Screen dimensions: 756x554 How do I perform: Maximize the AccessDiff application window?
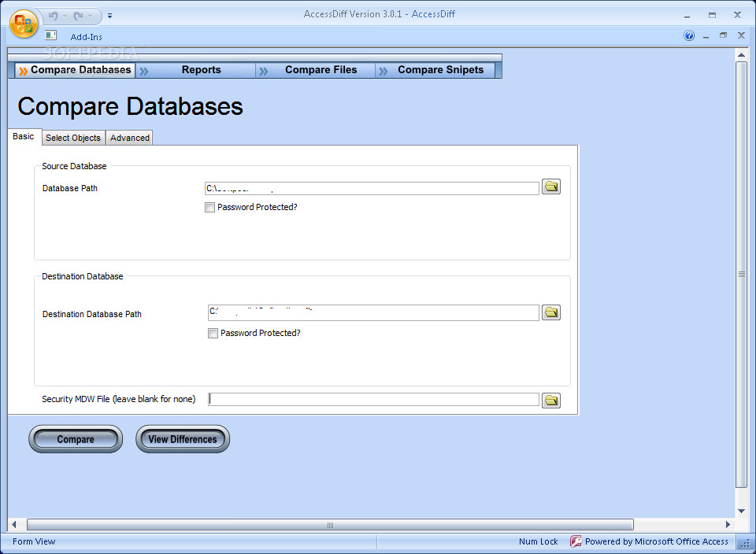coord(712,16)
